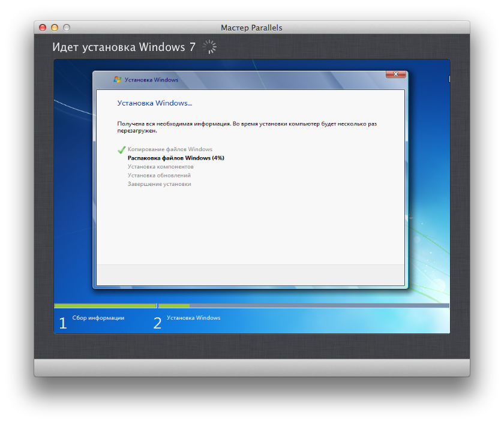Click the 'Мастер Parallels' window title
Image resolution: width=504 pixels, height=424 pixels.
coord(251,28)
